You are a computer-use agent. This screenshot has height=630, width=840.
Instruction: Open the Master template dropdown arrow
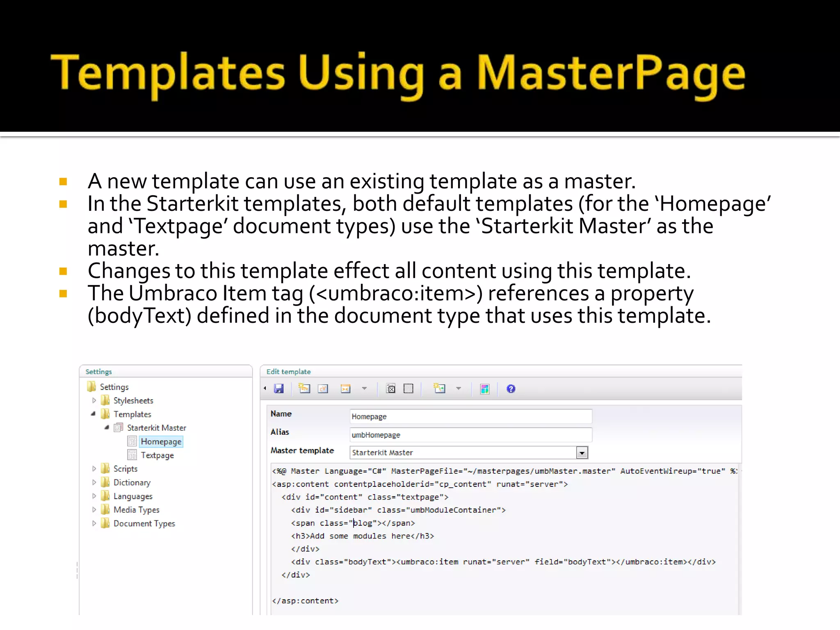[x=582, y=453]
